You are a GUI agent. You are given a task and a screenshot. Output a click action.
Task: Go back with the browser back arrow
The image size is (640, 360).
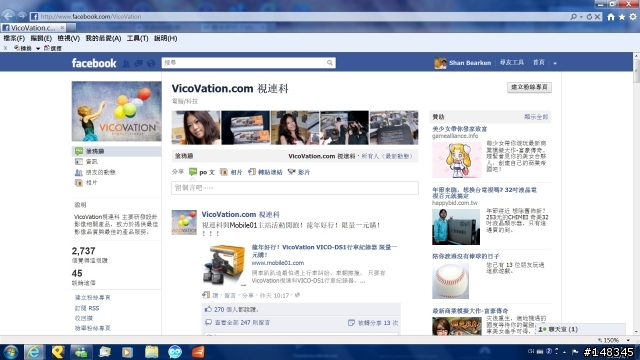coord(8,16)
